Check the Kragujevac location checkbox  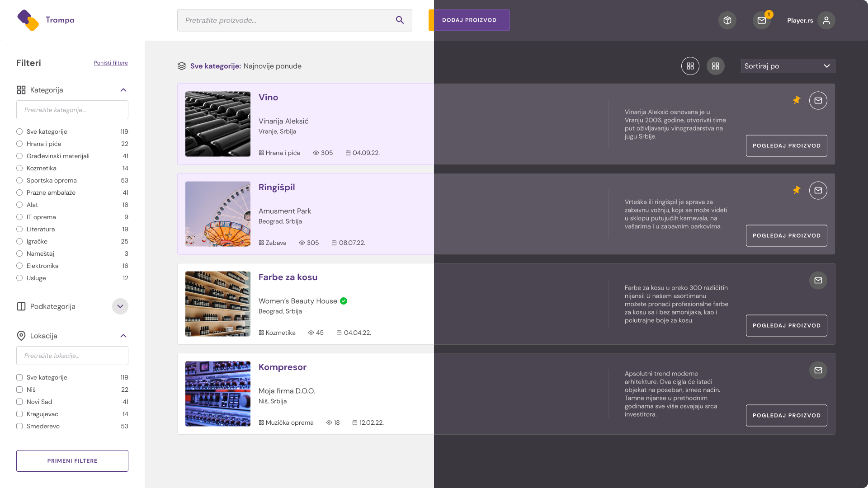pyautogui.click(x=19, y=414)
